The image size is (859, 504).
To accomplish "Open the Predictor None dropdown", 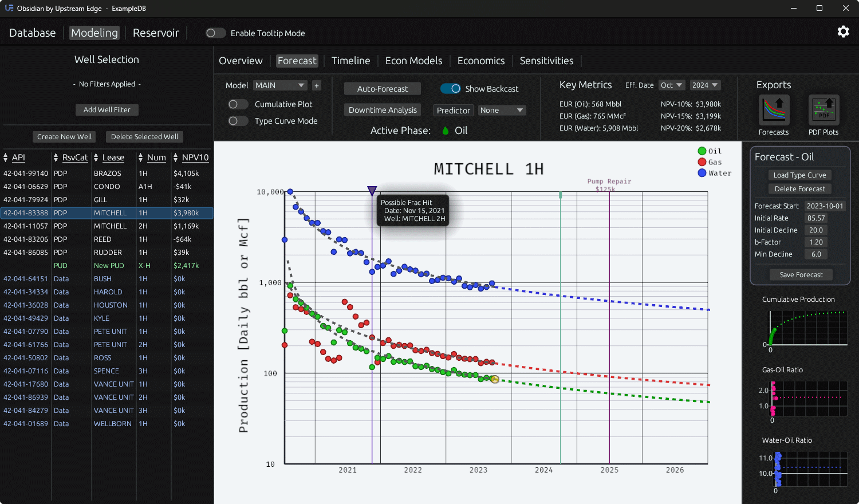I will (x=502, y=110).
